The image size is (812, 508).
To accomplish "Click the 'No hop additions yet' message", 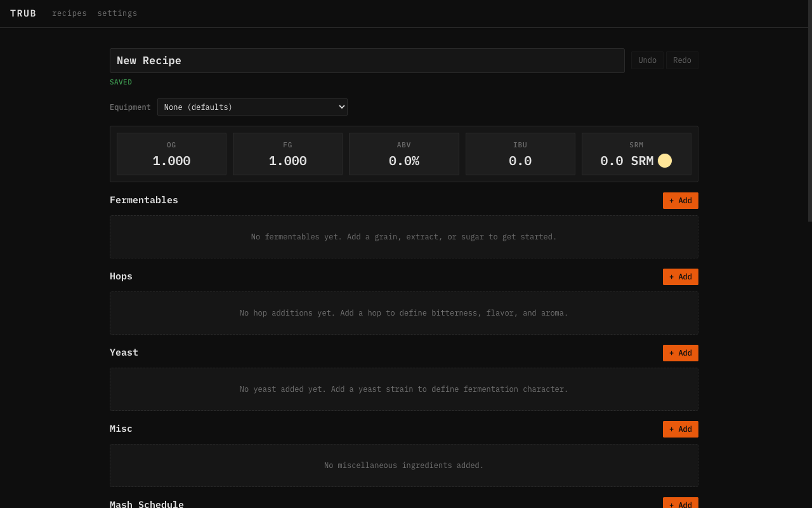I will click(x=404, y=313).
